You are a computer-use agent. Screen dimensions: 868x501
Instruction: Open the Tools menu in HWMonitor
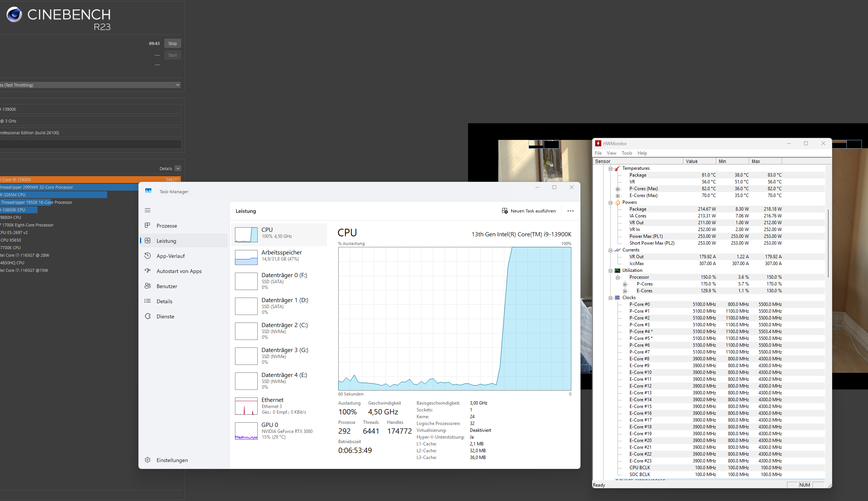627,153
